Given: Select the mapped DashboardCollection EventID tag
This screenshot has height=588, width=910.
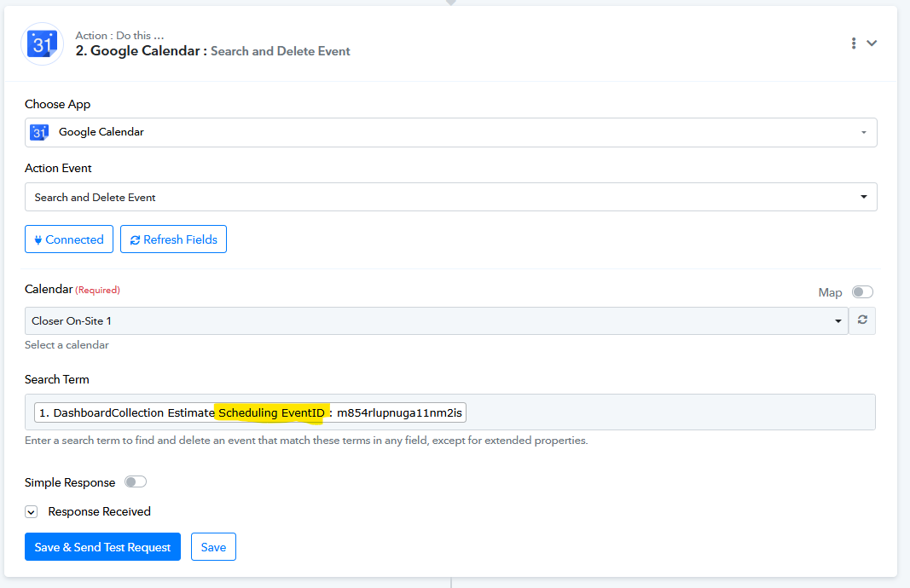Looking at the screenshot, I should point(250,412).
